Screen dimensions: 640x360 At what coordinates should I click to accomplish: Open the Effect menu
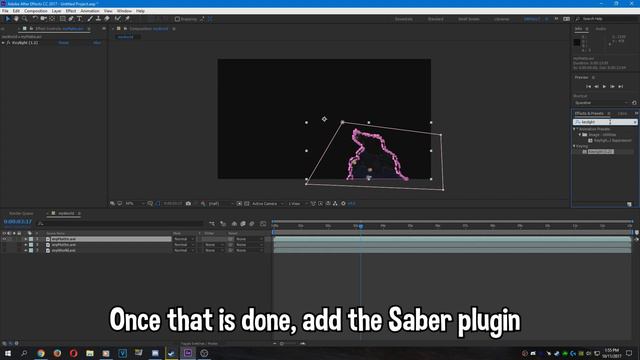[x=71, y=11]
